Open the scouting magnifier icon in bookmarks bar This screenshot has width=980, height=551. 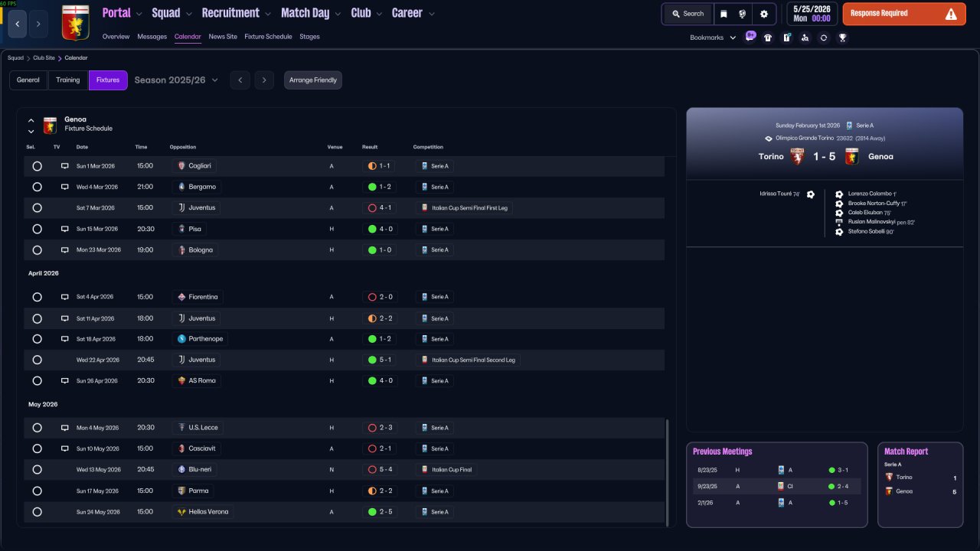tap(805, 37)
